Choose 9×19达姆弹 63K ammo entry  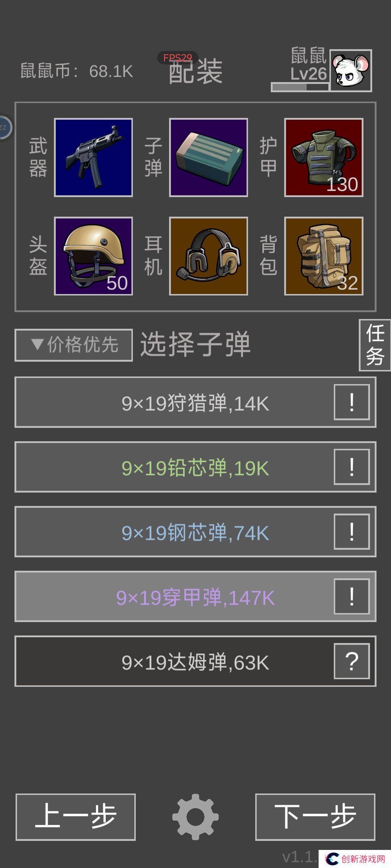tap(195, 661)
